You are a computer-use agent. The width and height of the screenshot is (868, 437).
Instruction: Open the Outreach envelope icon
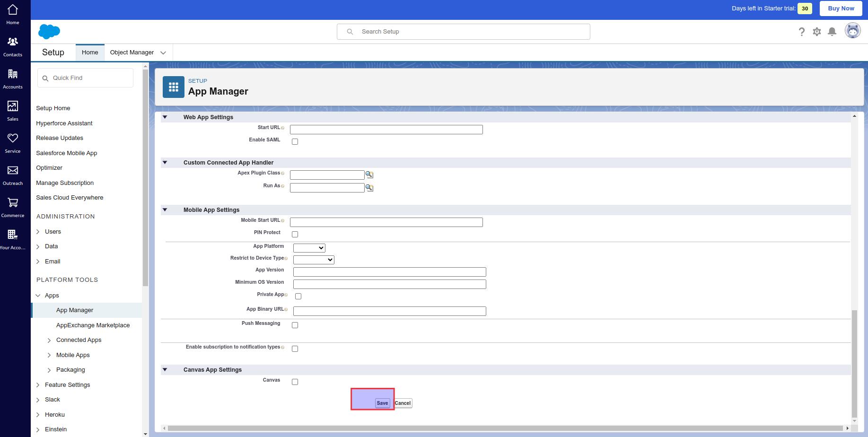(13, 175)
